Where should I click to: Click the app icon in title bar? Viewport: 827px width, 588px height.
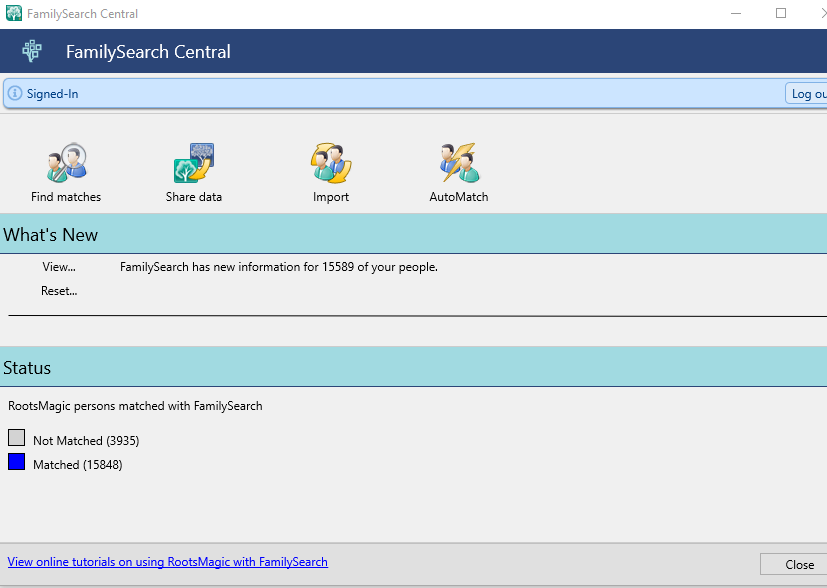pos(14,13)
